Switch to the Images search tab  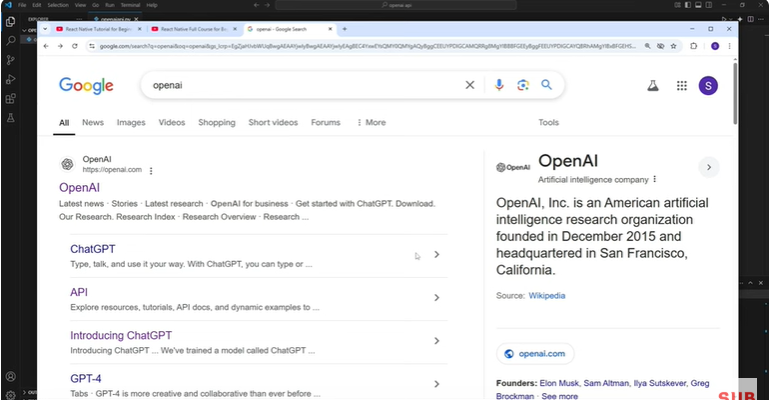click(131, 122)
